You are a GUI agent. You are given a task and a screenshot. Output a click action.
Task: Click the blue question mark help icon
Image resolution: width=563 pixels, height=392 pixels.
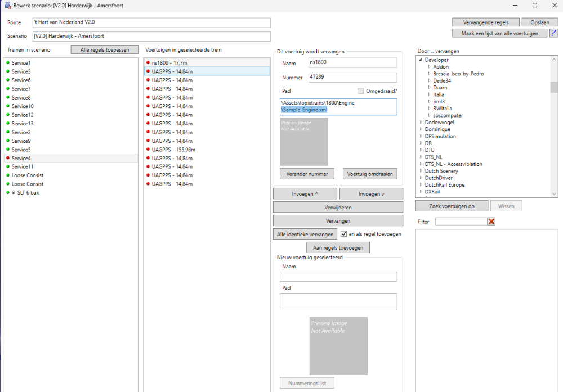pyautogui.click(x=554, y=33)
